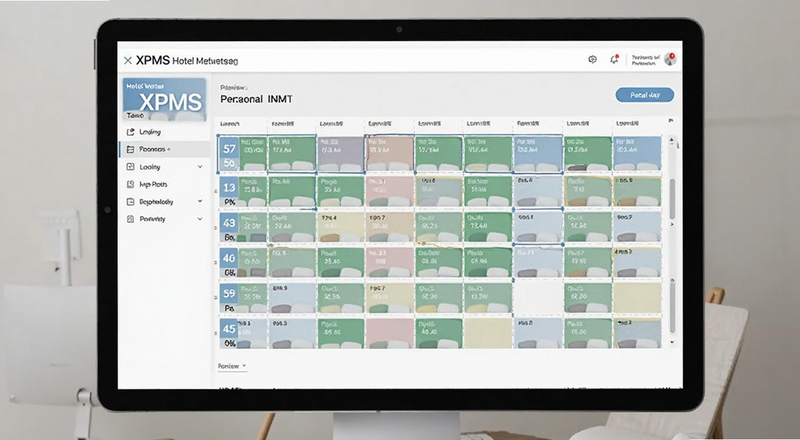Expand the Powwtdy sidebar chevron
The height and width of the screenshot is (440, 800).
(x=200, y=219)
